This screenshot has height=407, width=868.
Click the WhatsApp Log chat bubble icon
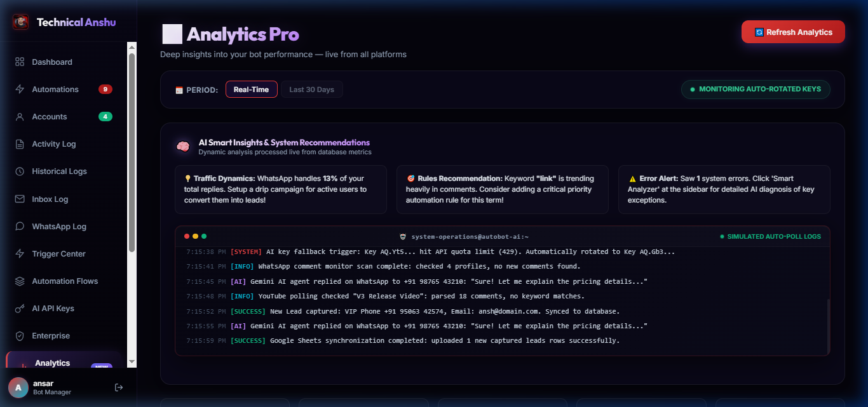(x=20, y=227)
